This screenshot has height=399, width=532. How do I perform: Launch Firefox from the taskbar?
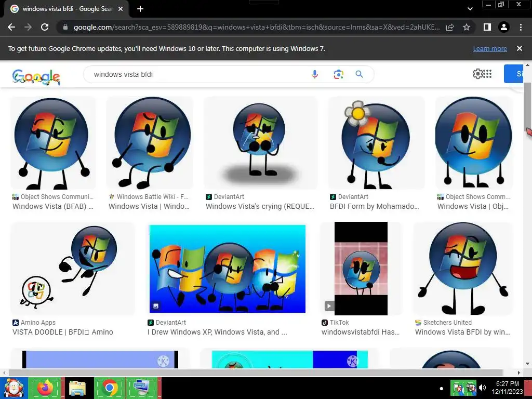[x=45, y=388]
